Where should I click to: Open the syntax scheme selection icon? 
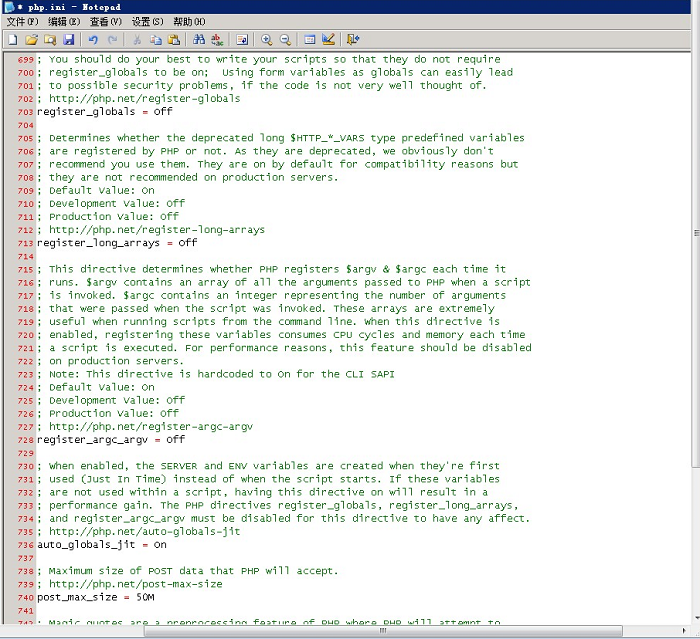tap(309, 40)
